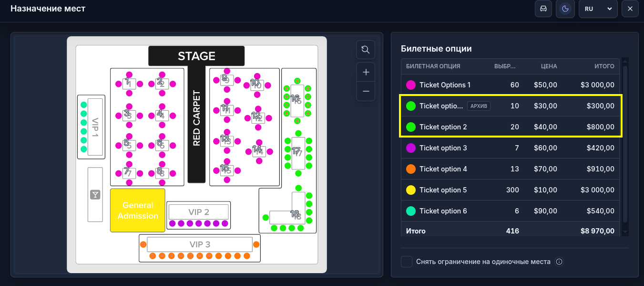Viewport: 644px width, 286px height.
Task: Select the archived ticket option row
Action: pyautogui.click(x=511, y=106)
